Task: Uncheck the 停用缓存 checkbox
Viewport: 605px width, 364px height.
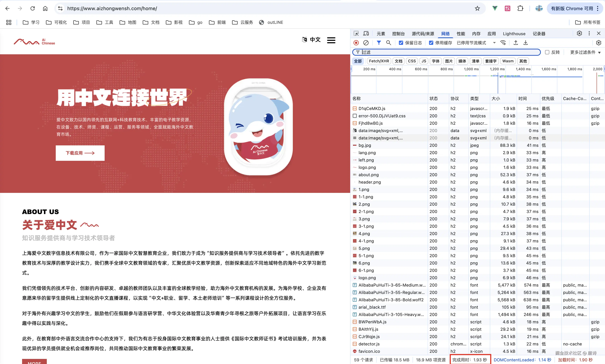Action: point(431,43)
